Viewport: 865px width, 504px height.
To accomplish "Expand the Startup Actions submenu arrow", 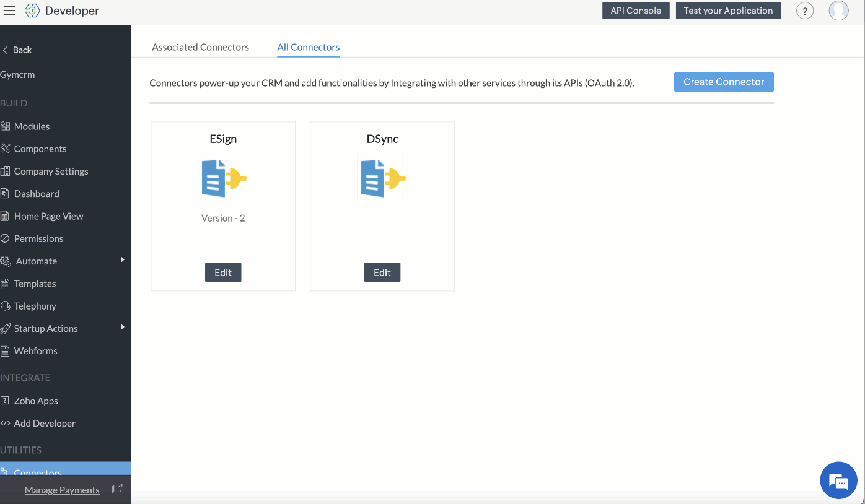I will click(123, 327).
